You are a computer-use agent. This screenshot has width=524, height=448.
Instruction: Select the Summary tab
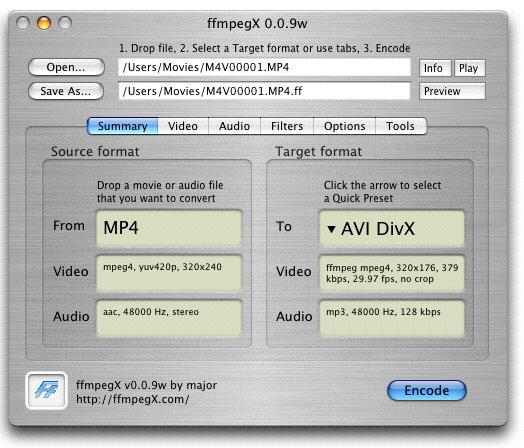(x=122, y=126)
